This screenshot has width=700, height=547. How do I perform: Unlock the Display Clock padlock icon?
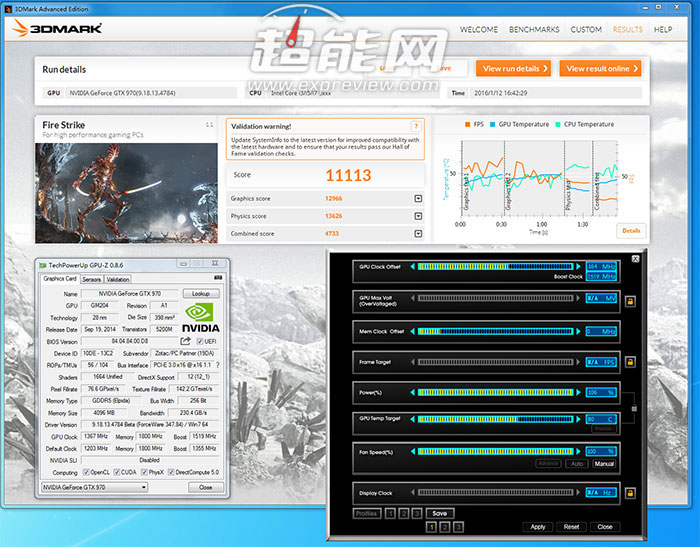[630, 493]
